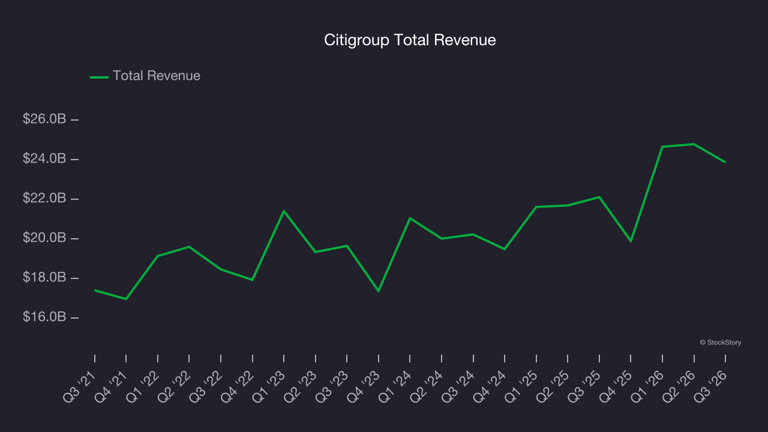
Task: Click the Q2 '26 highest data point
Action: (x=694, y=144)
